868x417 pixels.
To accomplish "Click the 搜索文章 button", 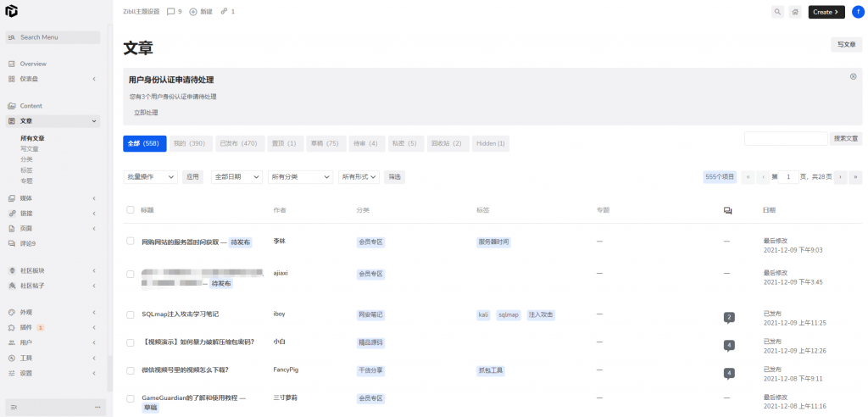I will [x=846, y=138].
